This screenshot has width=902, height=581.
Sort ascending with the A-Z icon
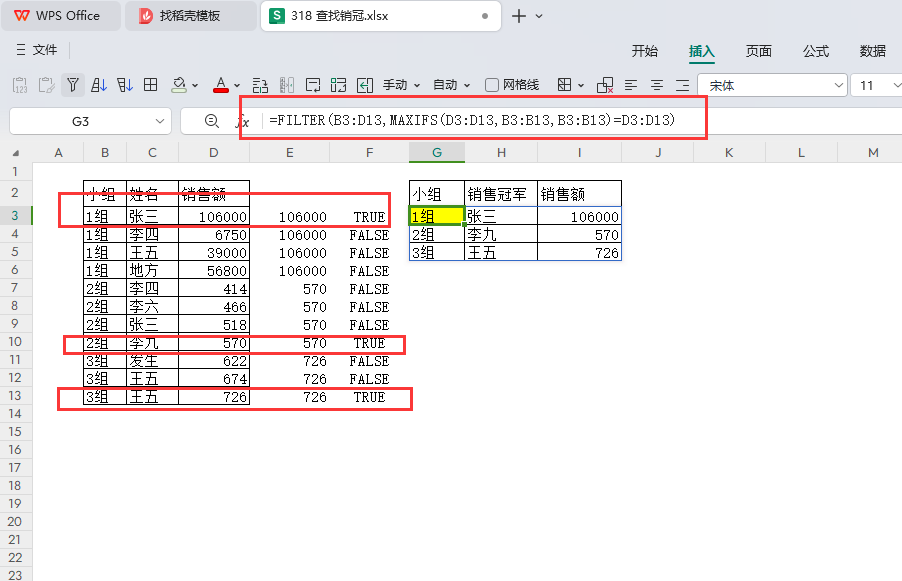coord(99,85)
